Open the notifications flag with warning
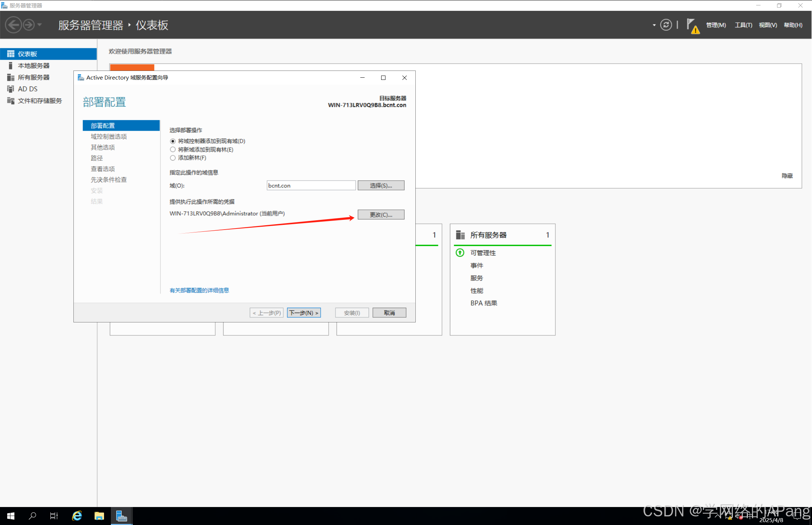The height and width of the screenshot is (525, 812). (x=692, y=26)
